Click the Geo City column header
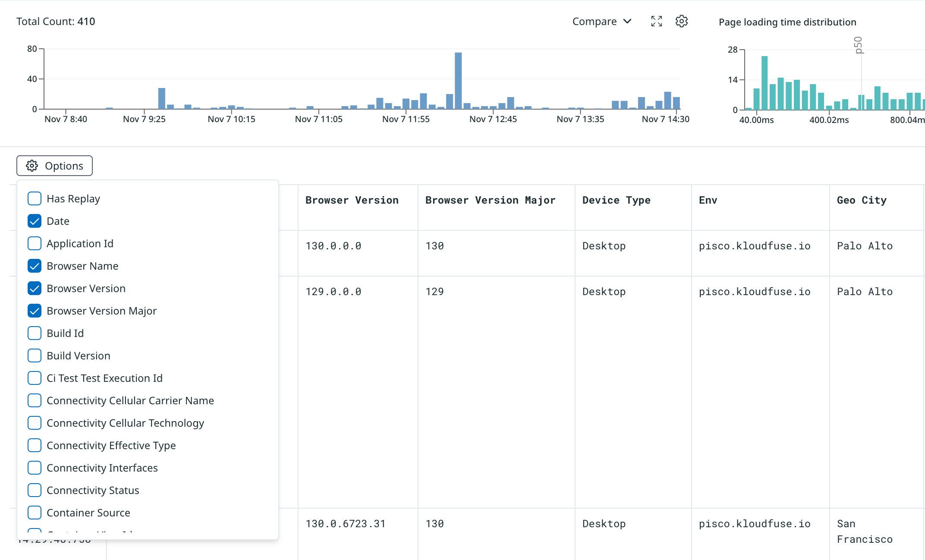Viewport: 925px width, 560px height. coord(861,200)
